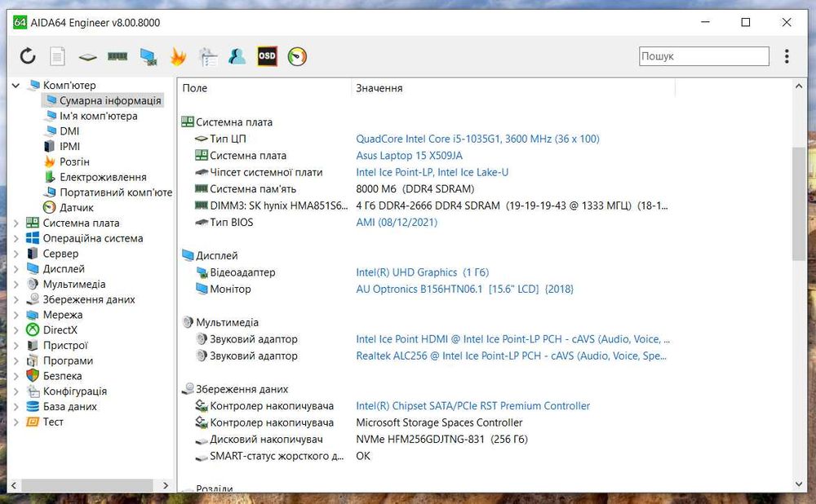Expand the Сервер tree node
The height and width of the screenshot is (504, 816).
click(x=16, y=254)
